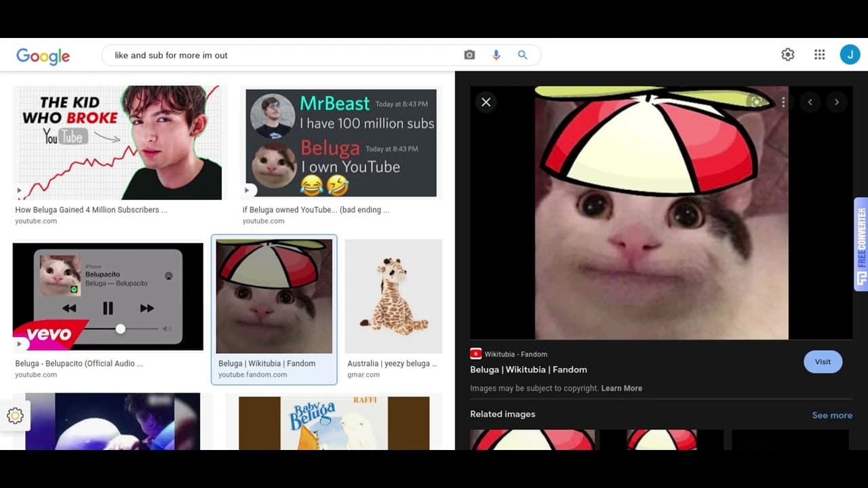This screenshot has width=868, height=488.
Task: Select the propeller-hat cat result thumbnail
Action: [x=274, y=296]
